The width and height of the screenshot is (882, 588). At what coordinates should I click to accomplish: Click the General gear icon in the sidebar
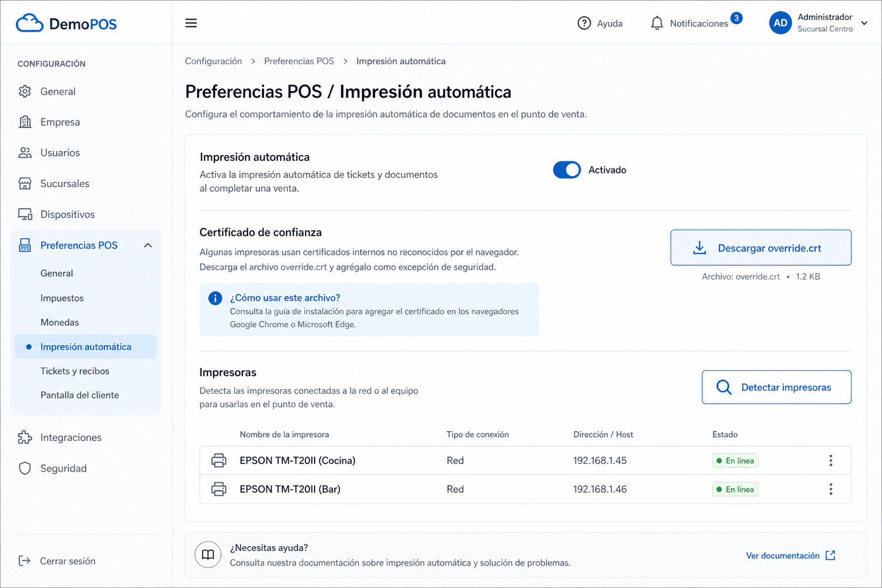tap(25, 91)
